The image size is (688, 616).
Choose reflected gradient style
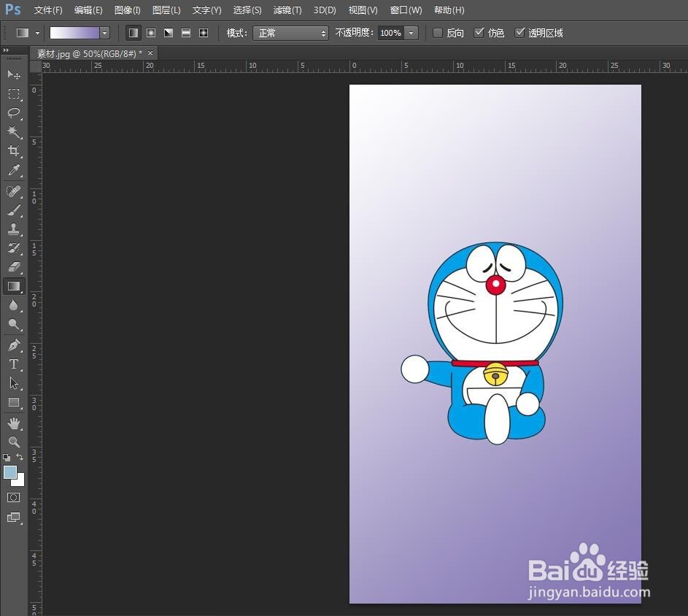[x=186, y=33]
